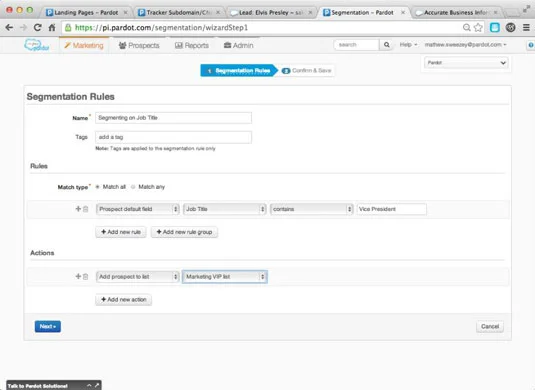This screenshot has width=535, height=390.
Task: Click the Add new rule button
Action: pos(121,232)
